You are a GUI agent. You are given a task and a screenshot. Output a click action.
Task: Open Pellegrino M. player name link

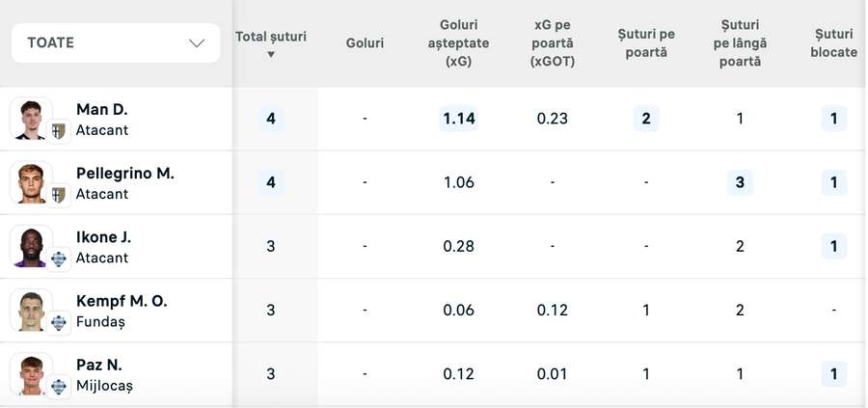click(x=125, y=174)
